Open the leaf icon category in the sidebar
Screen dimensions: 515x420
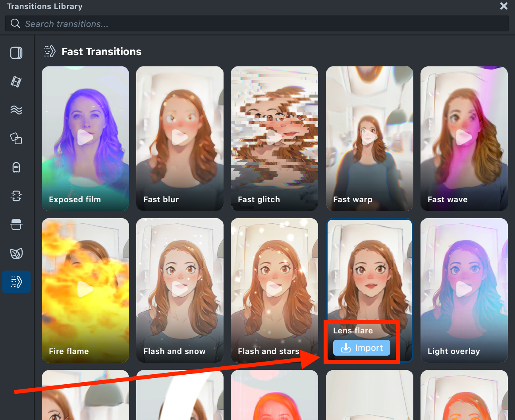point(16,253)
